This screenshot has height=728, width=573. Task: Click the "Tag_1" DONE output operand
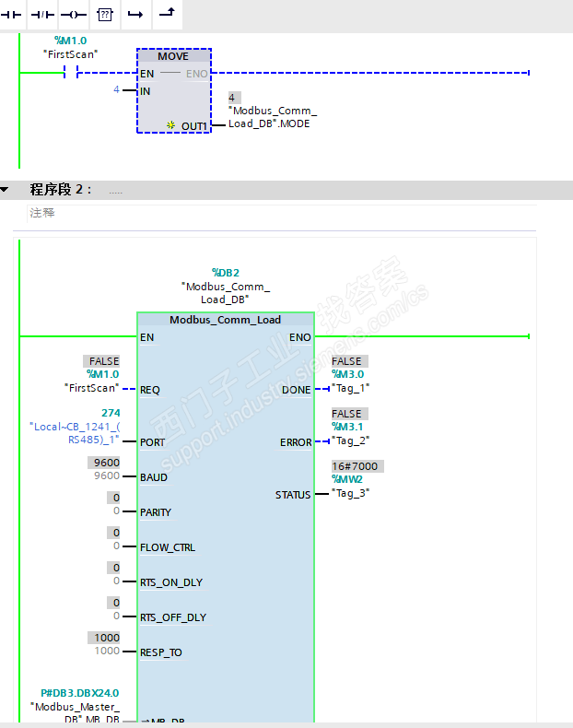point(351,388)
